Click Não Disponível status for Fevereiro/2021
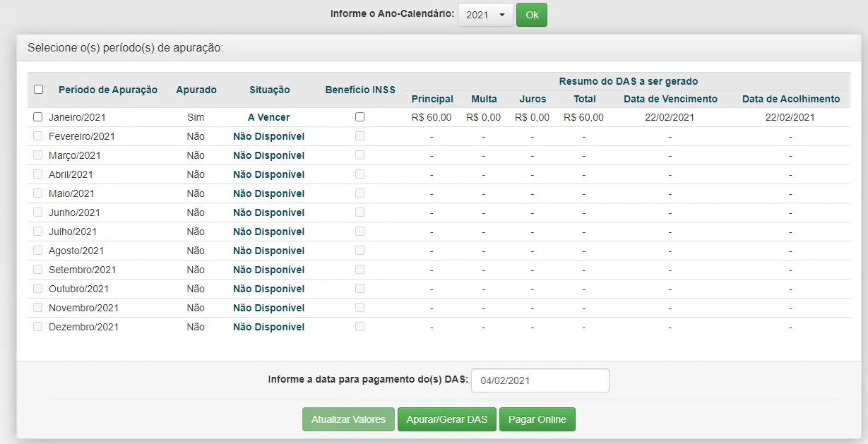 coord(268,136)
